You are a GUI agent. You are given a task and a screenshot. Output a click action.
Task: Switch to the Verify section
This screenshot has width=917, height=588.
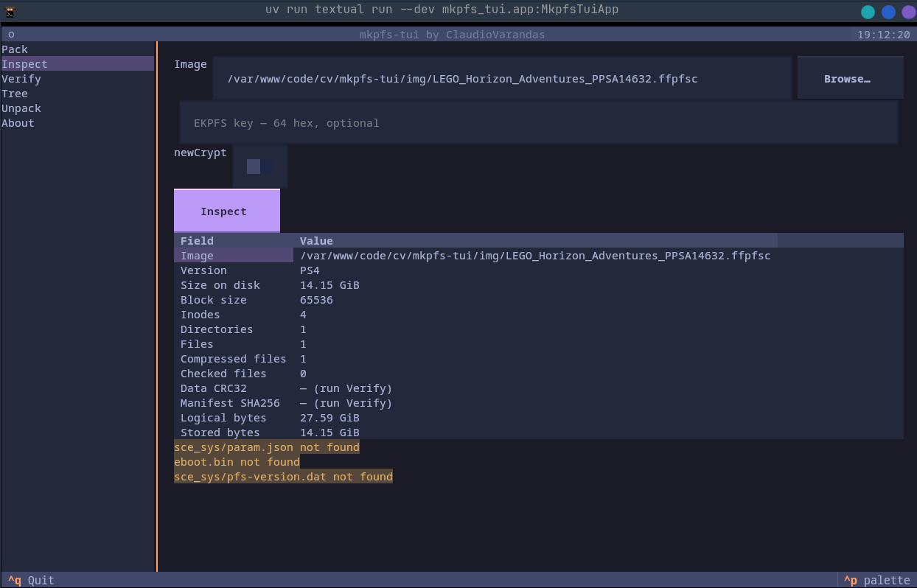77,79
